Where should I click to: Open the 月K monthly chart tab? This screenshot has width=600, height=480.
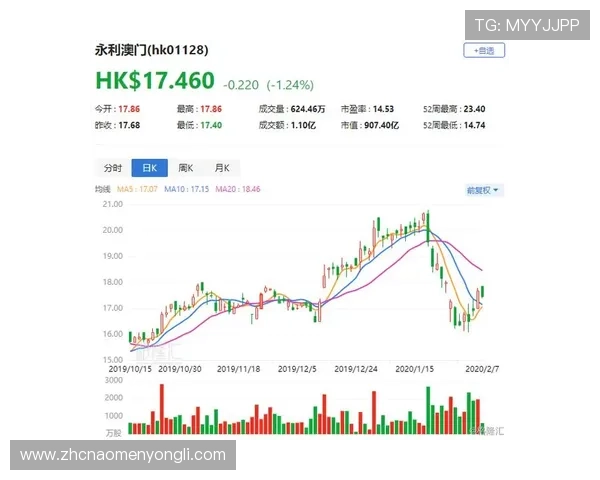[x=222, y=168]
